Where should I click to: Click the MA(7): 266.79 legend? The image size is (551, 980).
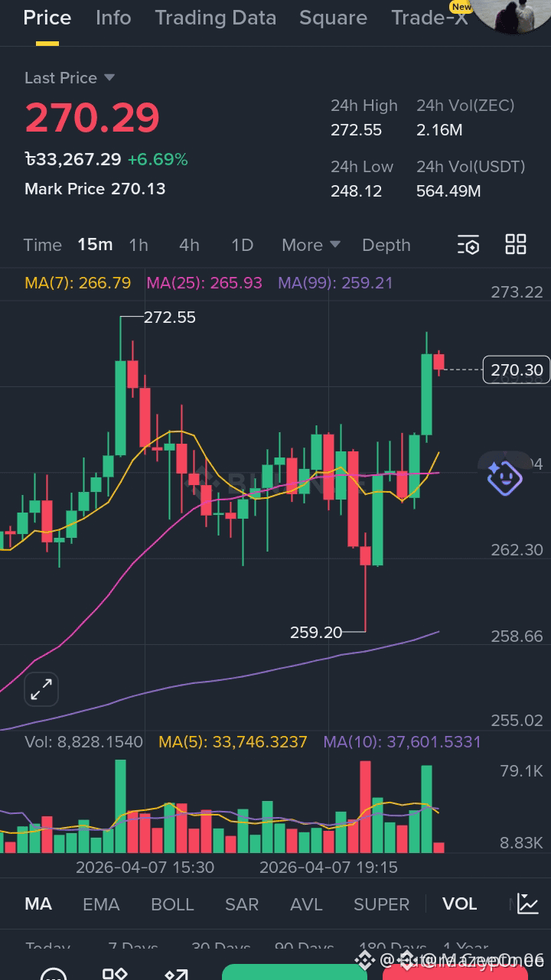[x=78, y=283]
